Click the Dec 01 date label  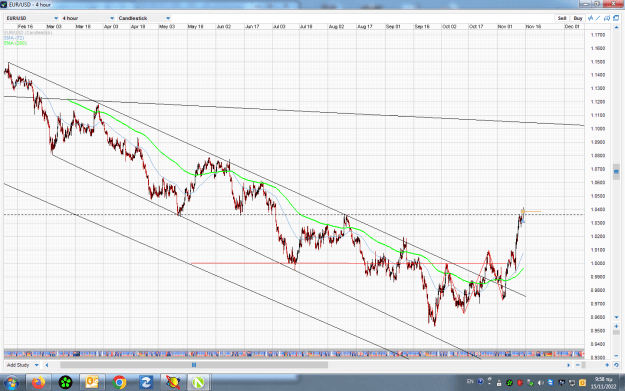pyautogui.click(x=572, y=26)
